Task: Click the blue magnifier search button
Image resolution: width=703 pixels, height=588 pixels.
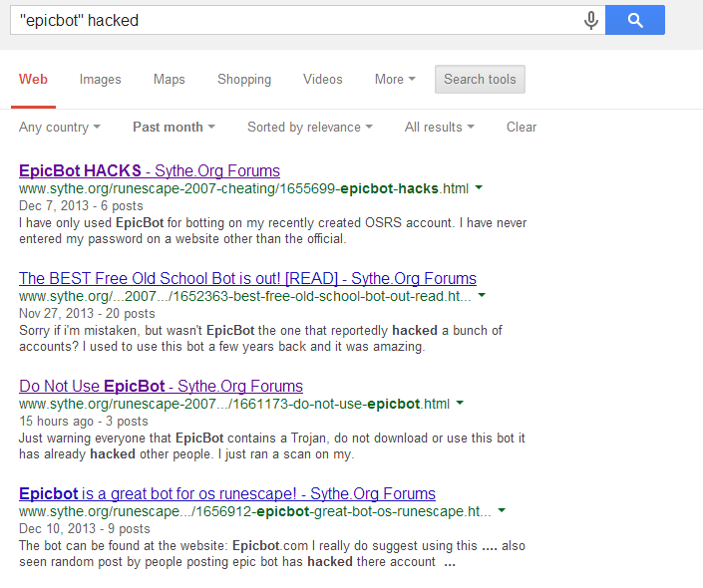Action: [635, 20]
